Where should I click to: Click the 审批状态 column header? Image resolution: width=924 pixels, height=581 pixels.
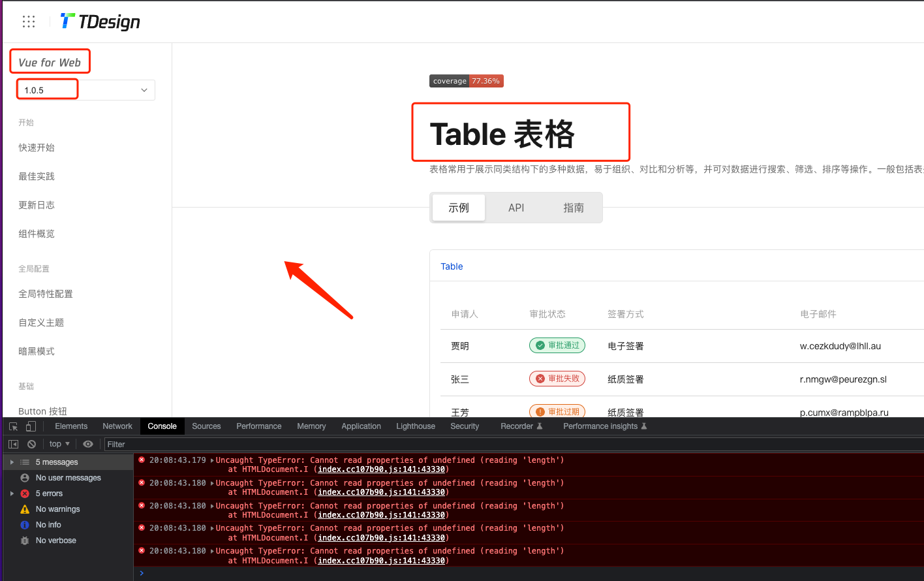point(547,314)
